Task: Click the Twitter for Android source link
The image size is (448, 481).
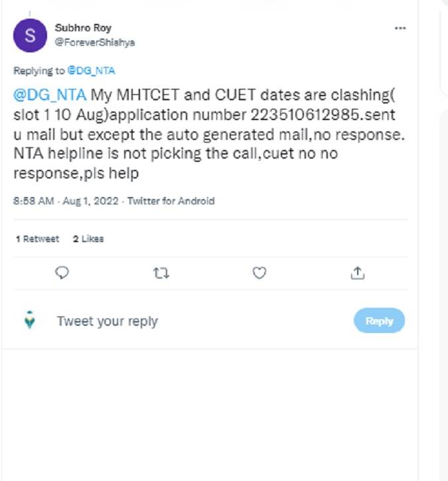Action: [x=171, y=201]
